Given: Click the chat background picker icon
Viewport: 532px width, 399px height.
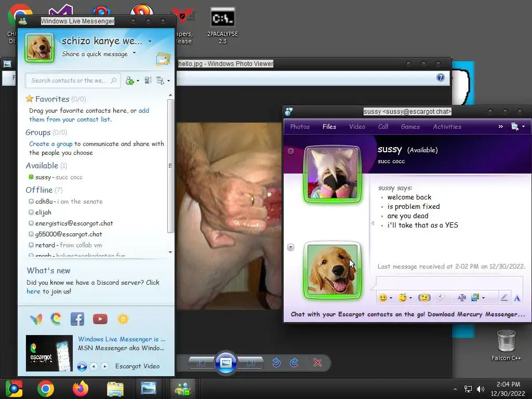Looking at the screenshot, I should 475,298.
